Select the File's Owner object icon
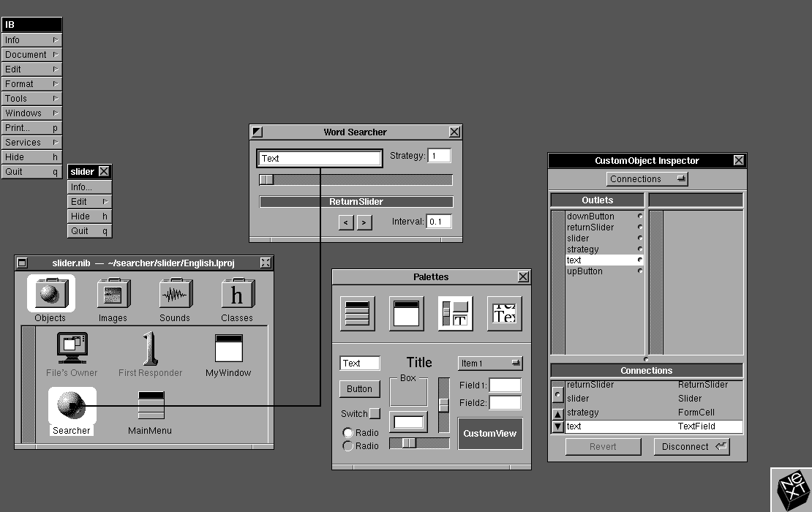Image resolution: width=812 pixels, height=512 pixels. pyautogui.click(x=72, y=350)
